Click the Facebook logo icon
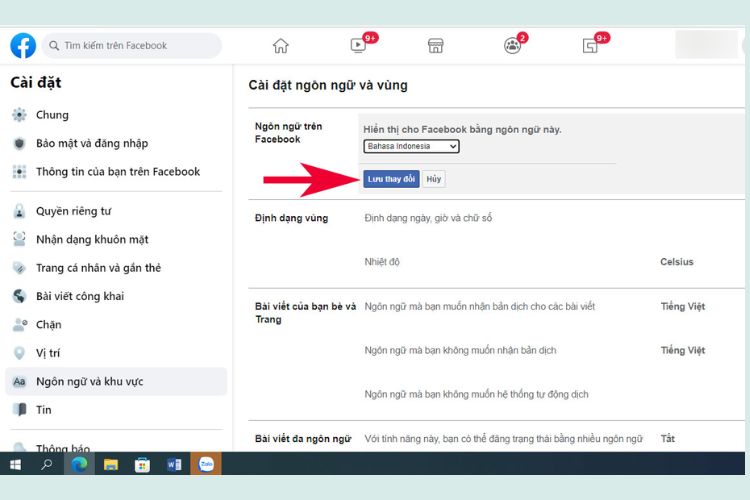The image size is (750, 500). pyautogui.click(x=23, y=45)
